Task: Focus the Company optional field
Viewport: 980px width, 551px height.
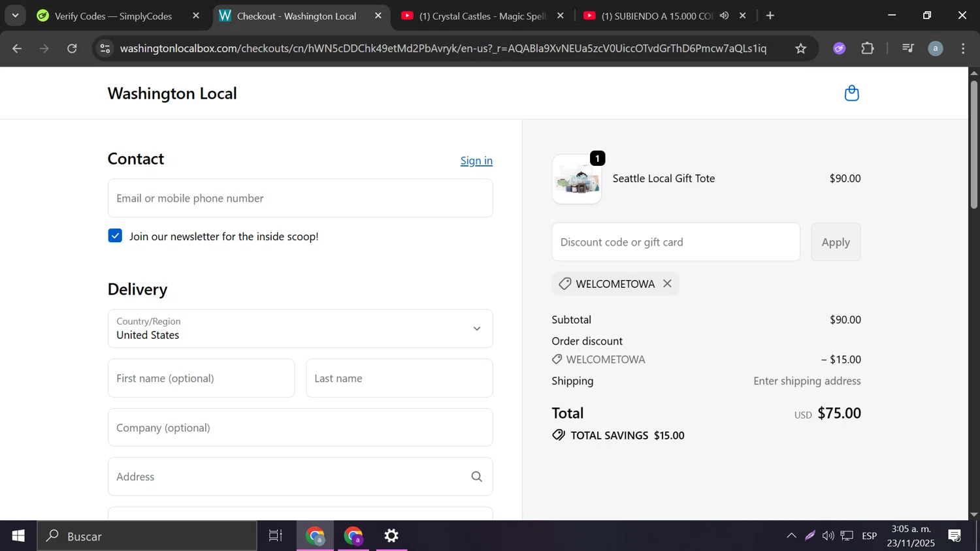Action: click(x=301, y=428)
